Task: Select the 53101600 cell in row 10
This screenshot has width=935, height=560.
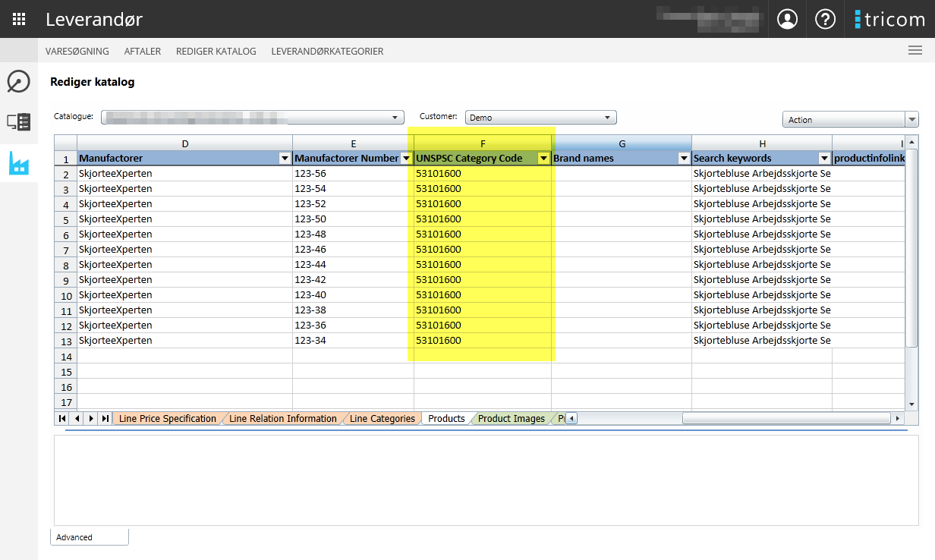Action: (483, 295)
